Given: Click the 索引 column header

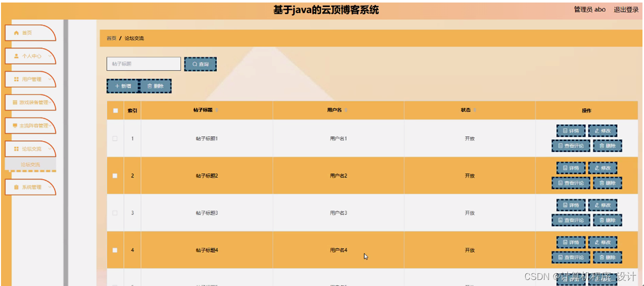Looking at the screenshot, I should 132,110.
